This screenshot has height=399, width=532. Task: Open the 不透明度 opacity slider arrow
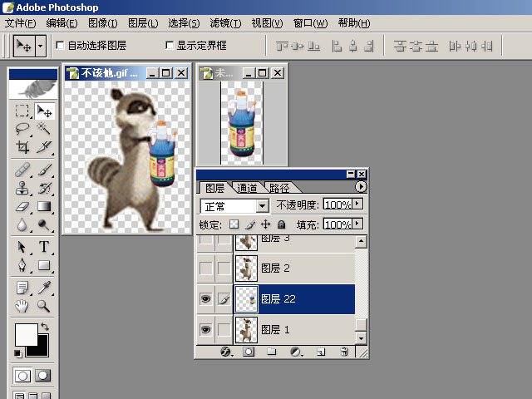(357, 204)
